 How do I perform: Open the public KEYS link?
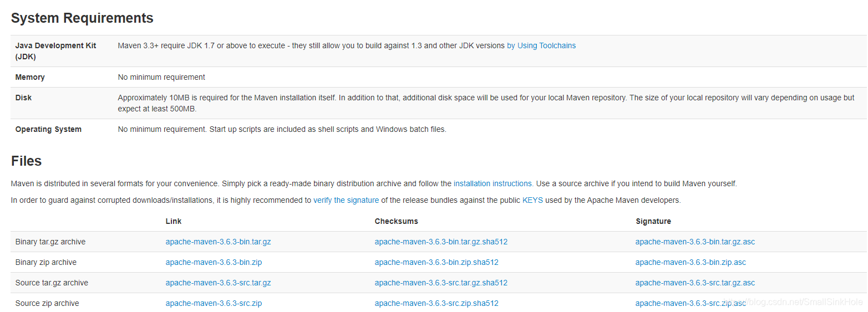click(x=532, y=200)
